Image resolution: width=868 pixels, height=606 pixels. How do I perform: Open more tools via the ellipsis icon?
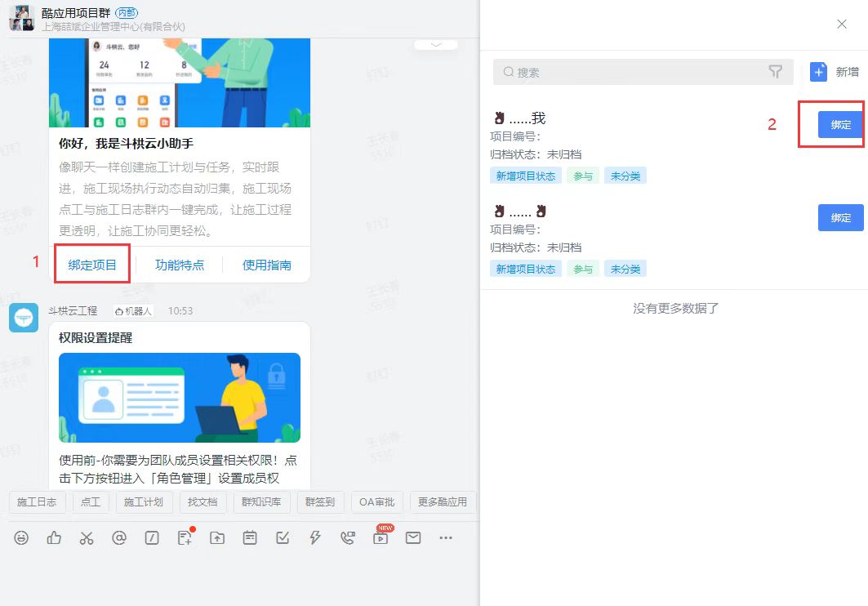446,538
